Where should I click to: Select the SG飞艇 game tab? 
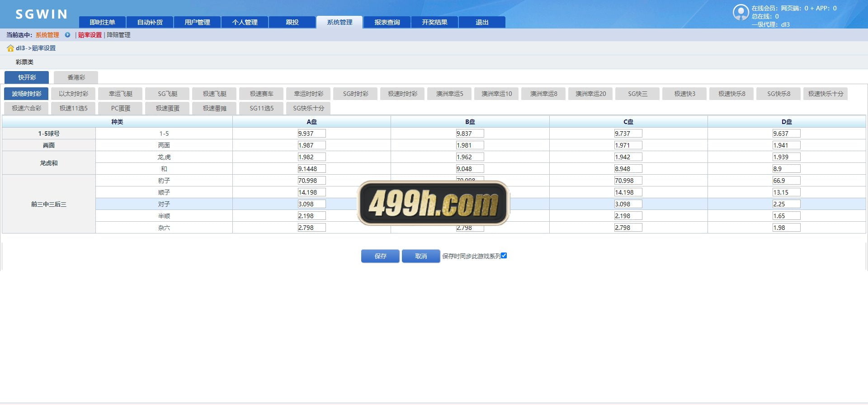[x=167, y=94]
